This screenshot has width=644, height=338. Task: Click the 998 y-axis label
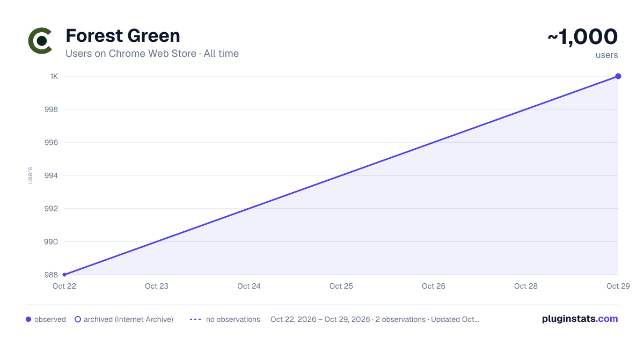coord(52,109)
